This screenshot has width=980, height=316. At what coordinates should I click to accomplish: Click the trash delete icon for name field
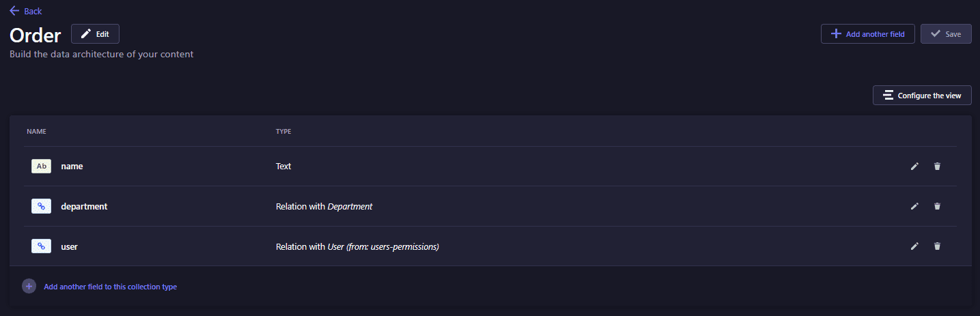pos(937,166)
